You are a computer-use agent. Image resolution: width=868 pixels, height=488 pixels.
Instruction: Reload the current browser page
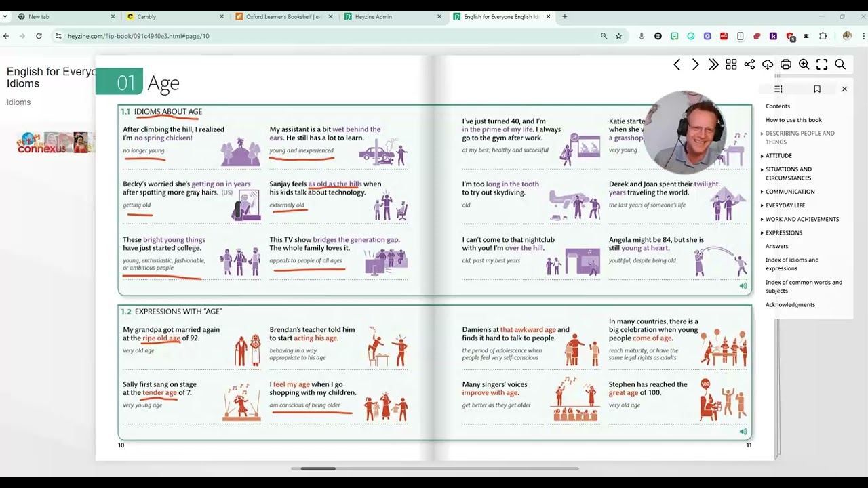[39, 36]
